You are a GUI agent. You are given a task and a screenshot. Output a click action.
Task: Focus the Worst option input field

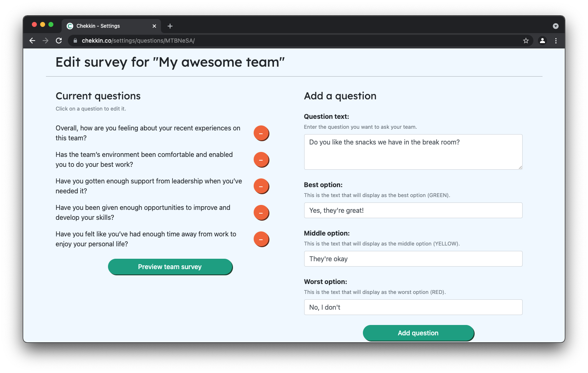[413, 307]
